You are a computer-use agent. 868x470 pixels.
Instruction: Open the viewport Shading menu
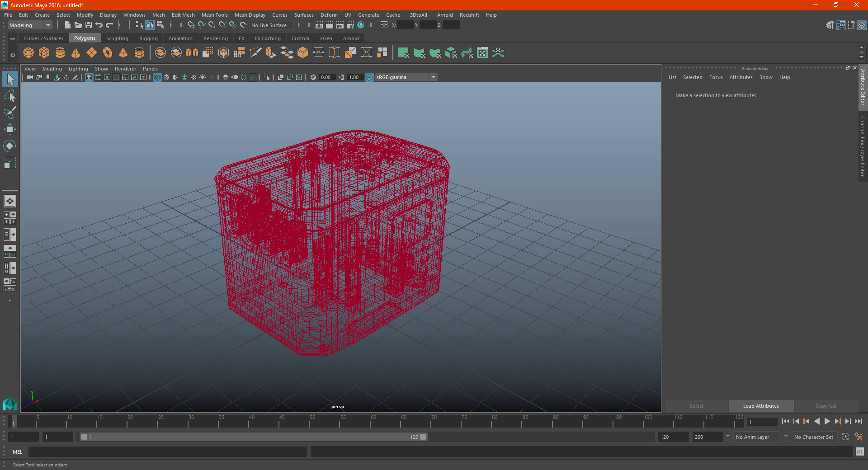pyautogui.click(x=52, y=69)
